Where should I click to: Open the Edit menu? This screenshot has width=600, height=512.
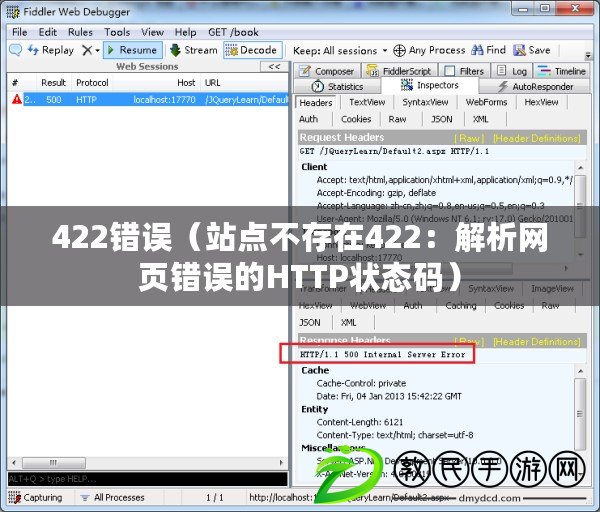click(47, 32)
